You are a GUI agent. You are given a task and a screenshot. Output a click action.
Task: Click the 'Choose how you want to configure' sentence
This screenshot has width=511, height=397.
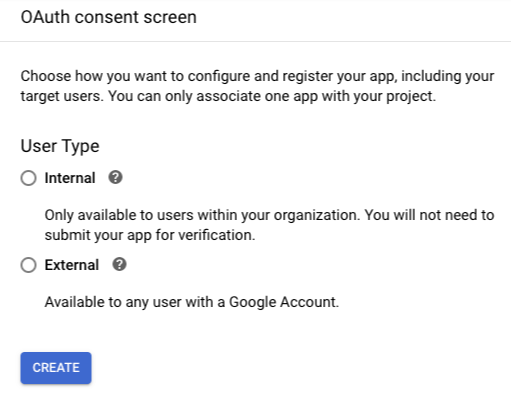pyautogui.click(x=257, y=76)
